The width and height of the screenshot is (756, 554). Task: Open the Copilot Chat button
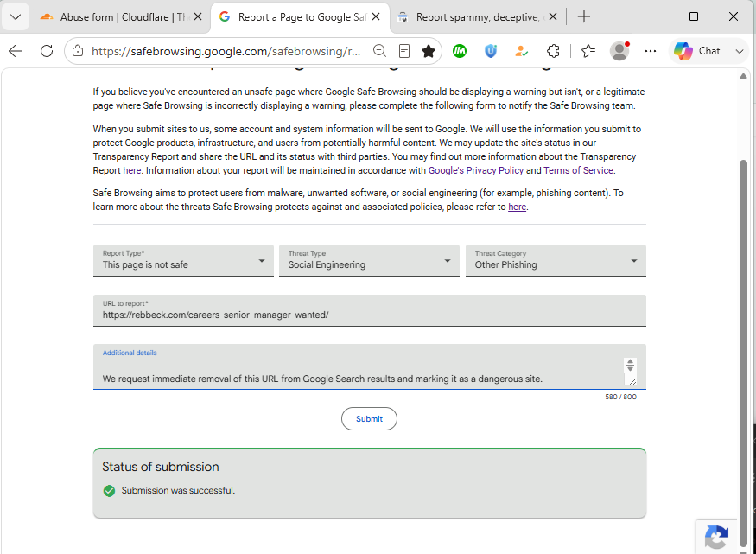click(697, 51)
